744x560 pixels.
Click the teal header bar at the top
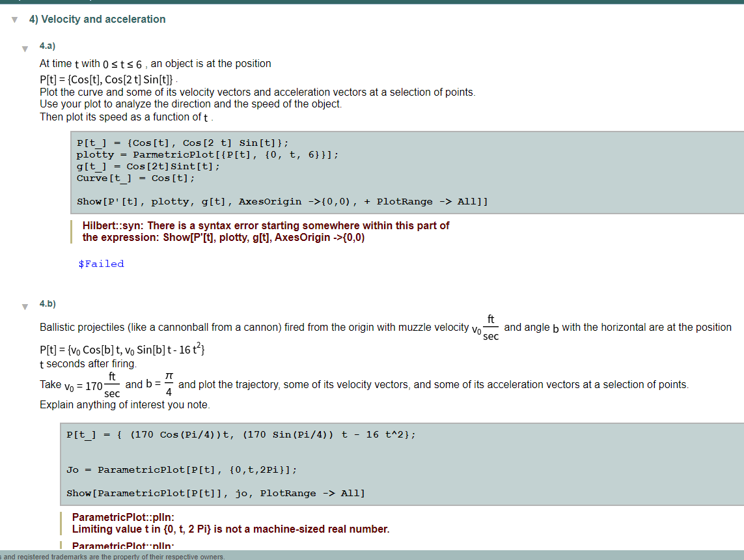[x=372, y=3]
